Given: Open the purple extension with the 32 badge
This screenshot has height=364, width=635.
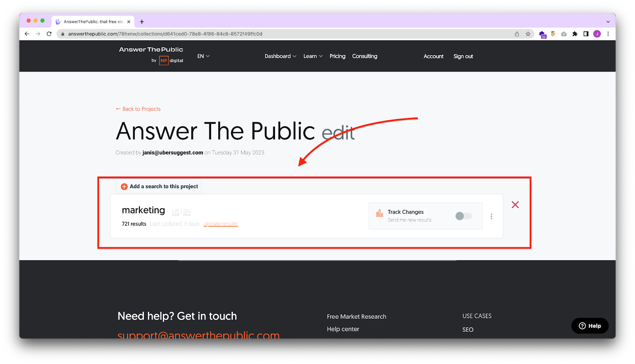Looking at the screenshot, I should click(543, 35).
